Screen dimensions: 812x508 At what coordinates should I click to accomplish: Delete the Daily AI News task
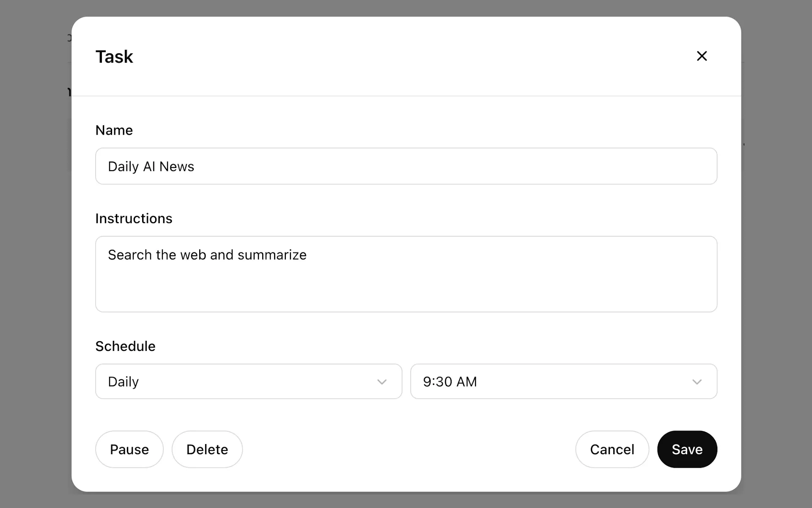tap(207, 449)
